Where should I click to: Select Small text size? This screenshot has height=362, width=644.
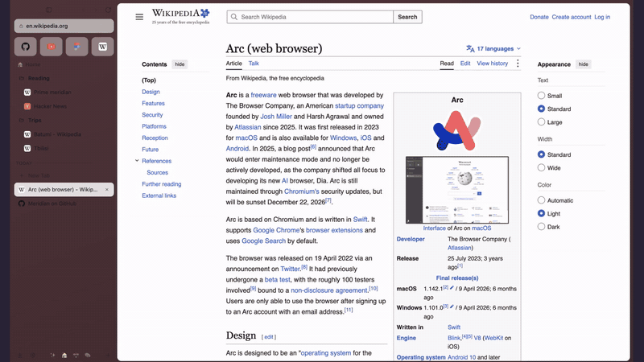pyautogui.click(x=541, y=96)
